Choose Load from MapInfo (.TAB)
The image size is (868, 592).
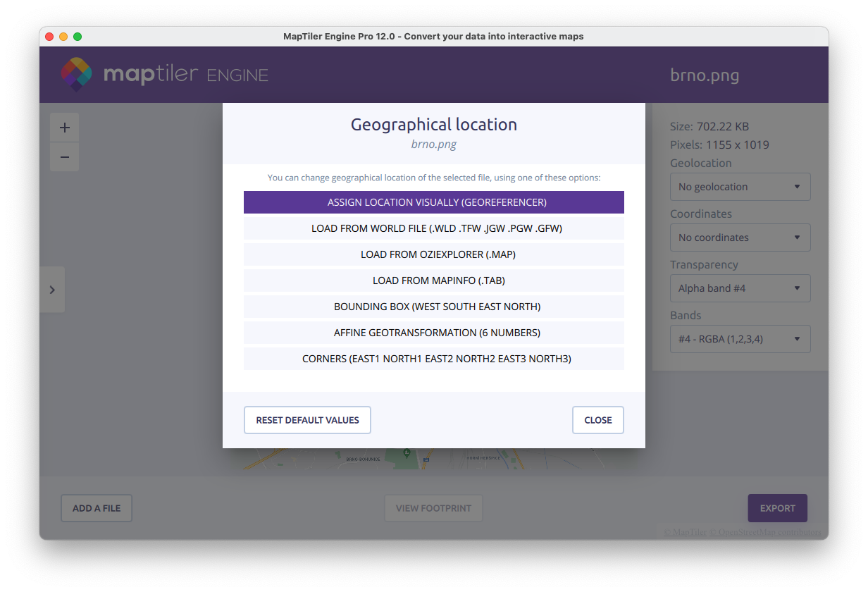pyautogui.click(x=434, y=280)
